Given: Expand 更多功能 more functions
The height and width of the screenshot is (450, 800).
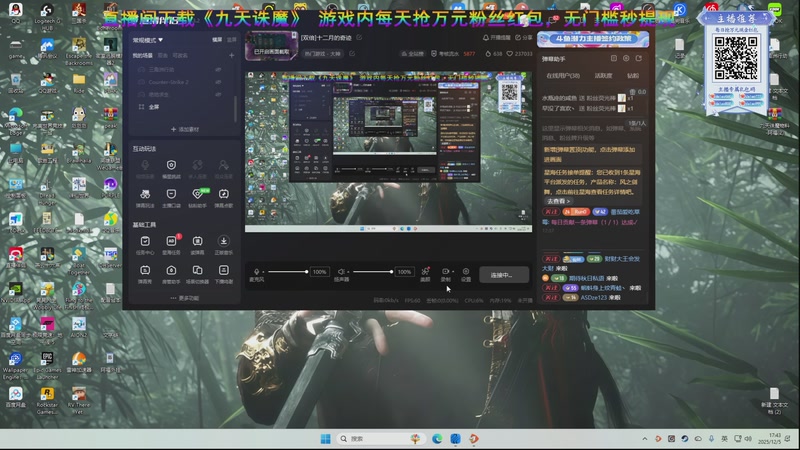Looking at the screenshot, I should coord(185,298).
